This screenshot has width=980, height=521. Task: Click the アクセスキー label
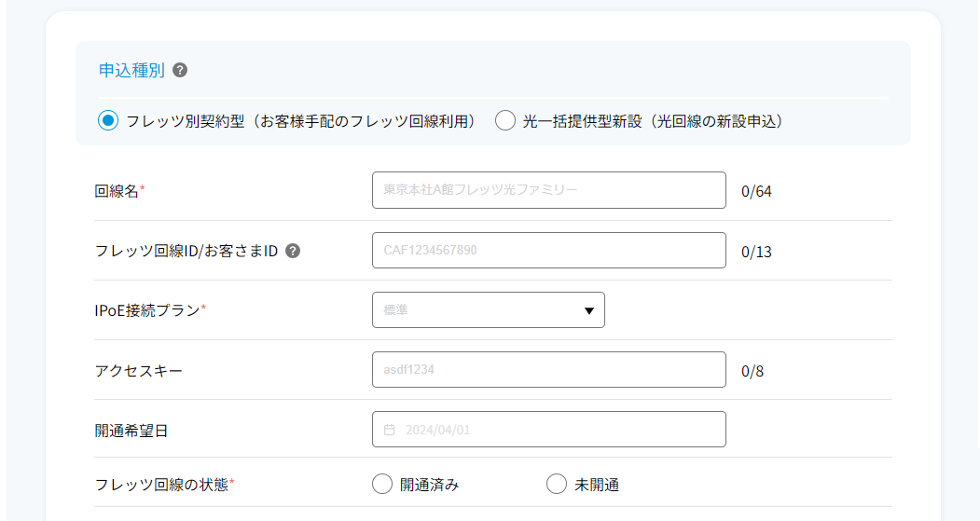click(x=139, y=370)
